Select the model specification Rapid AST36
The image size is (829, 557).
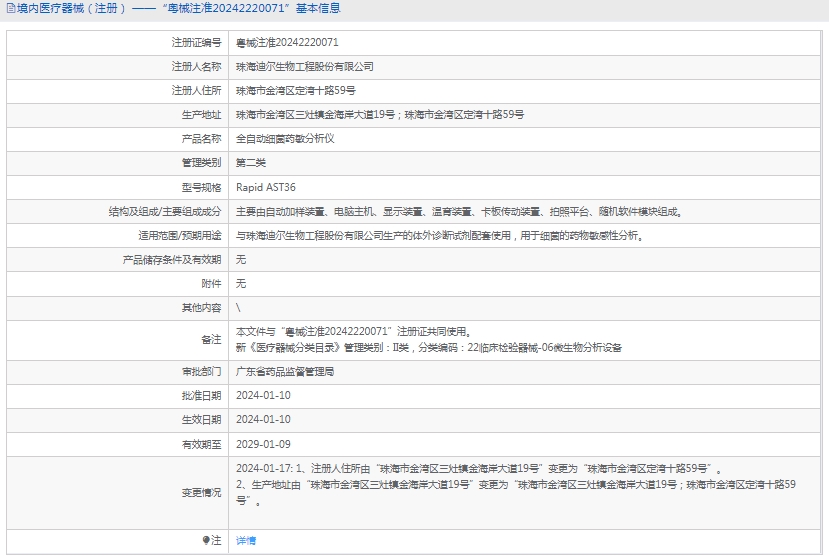point(266,187)
